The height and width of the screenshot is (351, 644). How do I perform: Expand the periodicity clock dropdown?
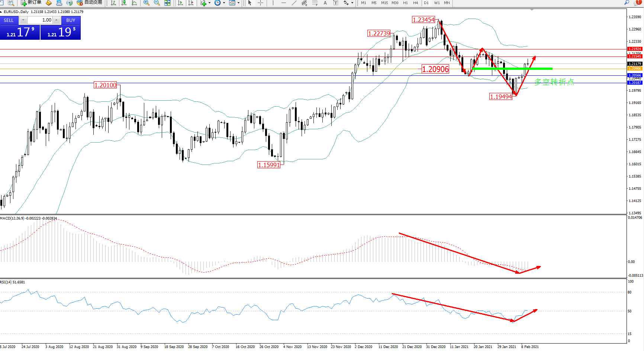224,3
